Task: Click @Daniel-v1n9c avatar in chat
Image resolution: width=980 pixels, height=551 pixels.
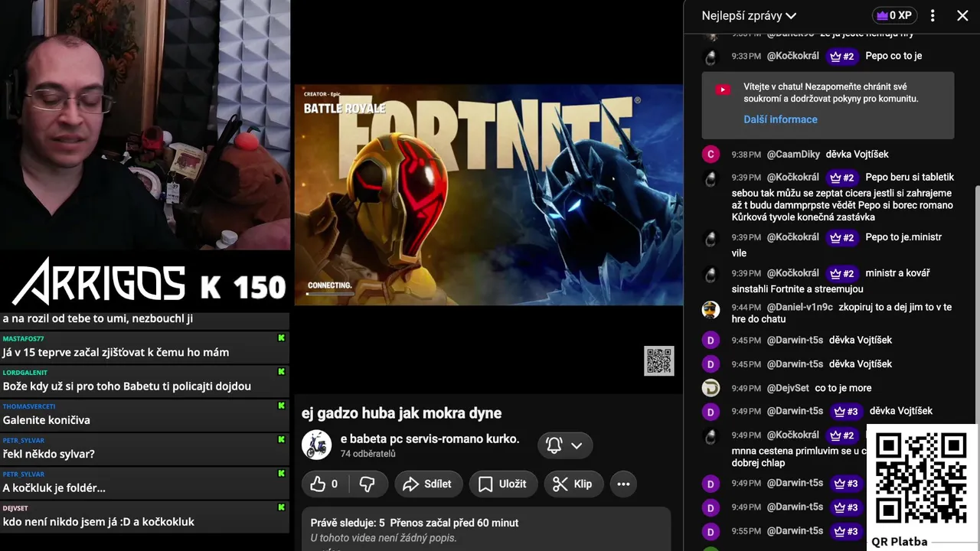Action: [x=710, y=310]
